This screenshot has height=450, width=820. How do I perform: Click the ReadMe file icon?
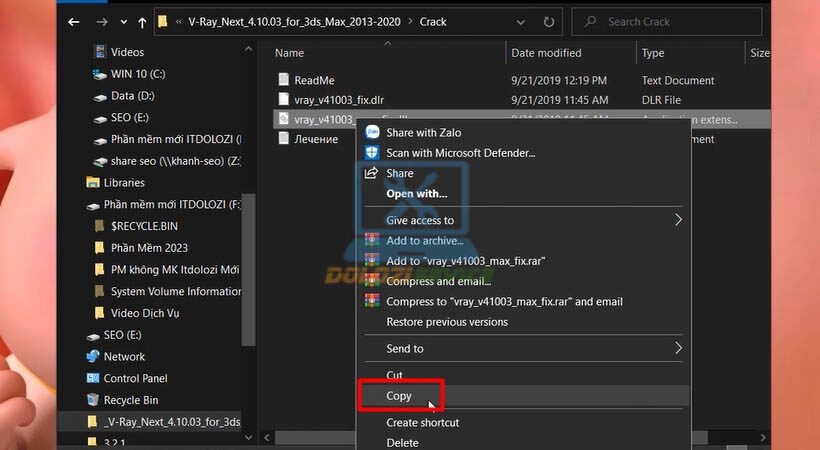click(x=283, y=80)
